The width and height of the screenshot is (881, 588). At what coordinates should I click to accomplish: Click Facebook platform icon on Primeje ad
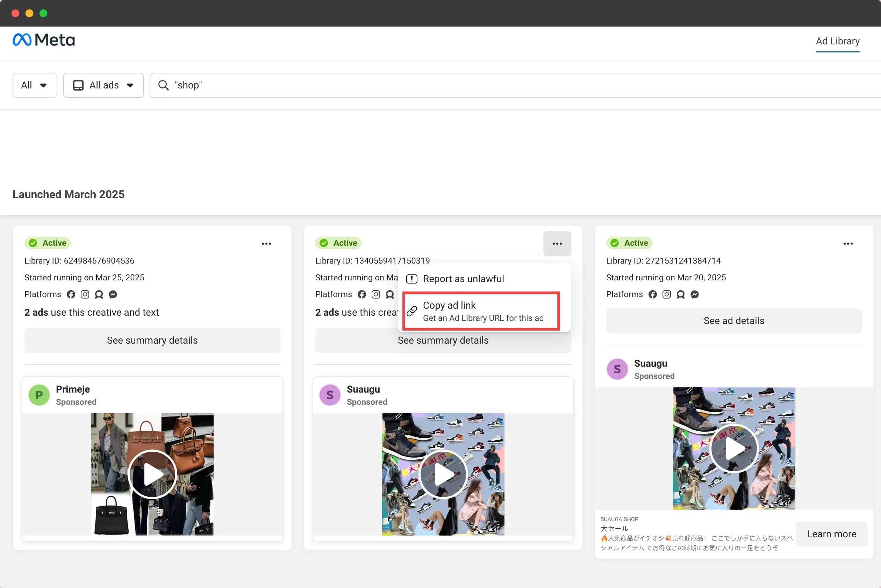71,294
